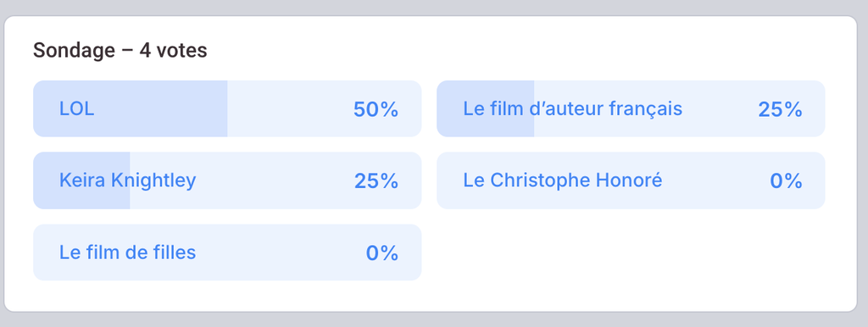868x327 pixels.
Task: Vote for the LOL option label
Action: (x=76, y=109)
